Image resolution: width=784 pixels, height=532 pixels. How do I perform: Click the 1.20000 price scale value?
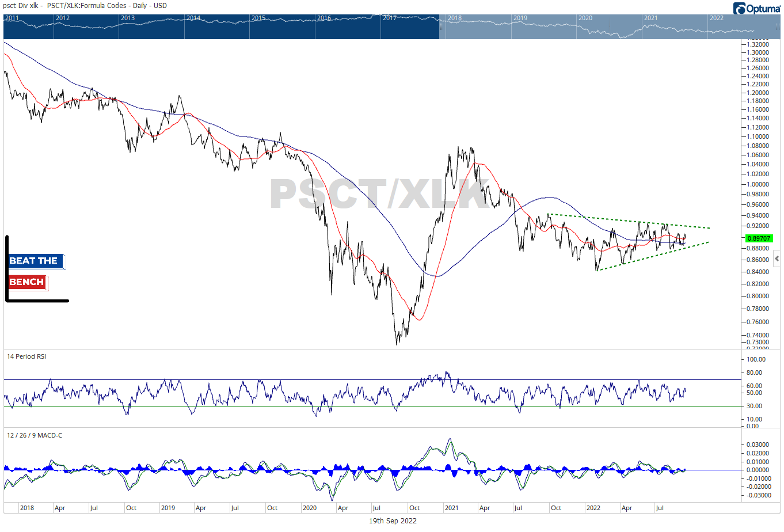pos(758,93)
